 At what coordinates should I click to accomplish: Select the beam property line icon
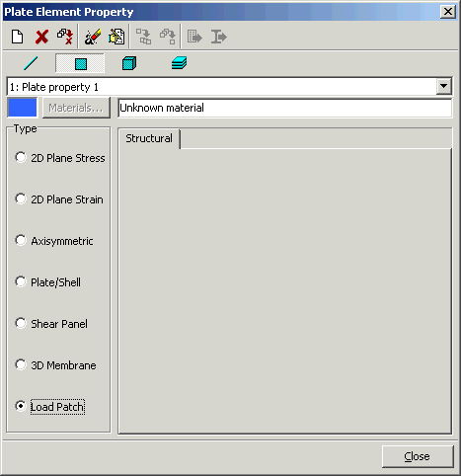coord(31,63)
